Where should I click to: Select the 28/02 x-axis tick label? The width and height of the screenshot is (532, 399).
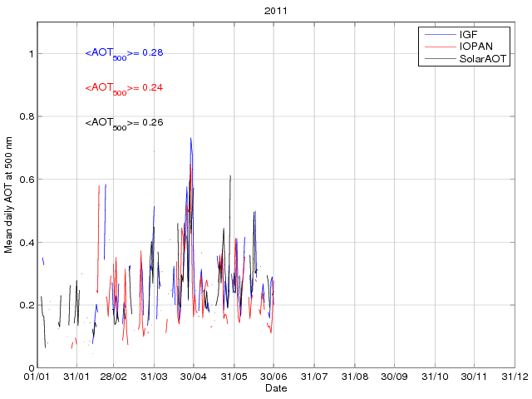(x=114, y=377)
